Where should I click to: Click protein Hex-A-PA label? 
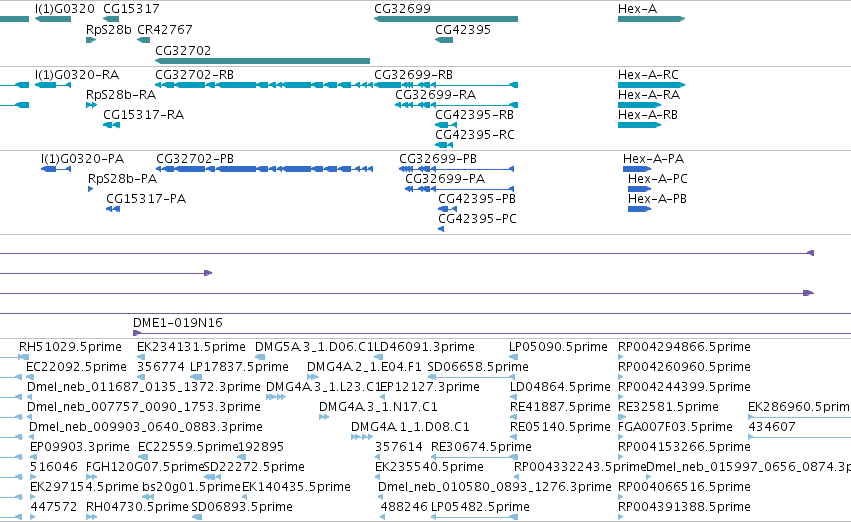[x=653, y=158]
